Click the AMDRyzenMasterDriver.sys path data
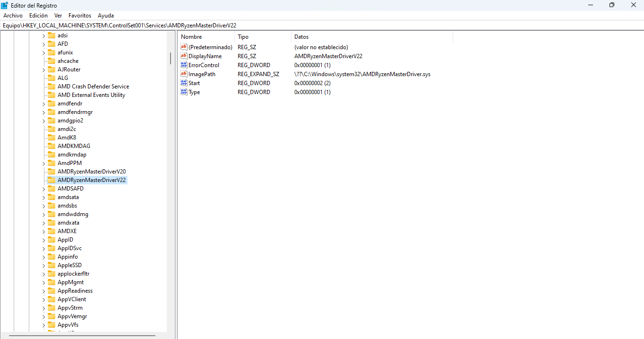 click(362, 74)
